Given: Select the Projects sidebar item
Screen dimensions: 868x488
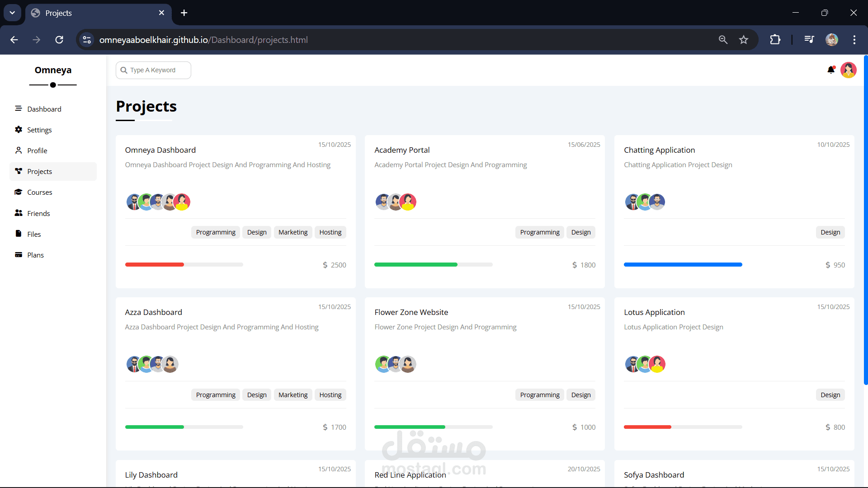Looking at the screenshot, I should click(39, 171).
